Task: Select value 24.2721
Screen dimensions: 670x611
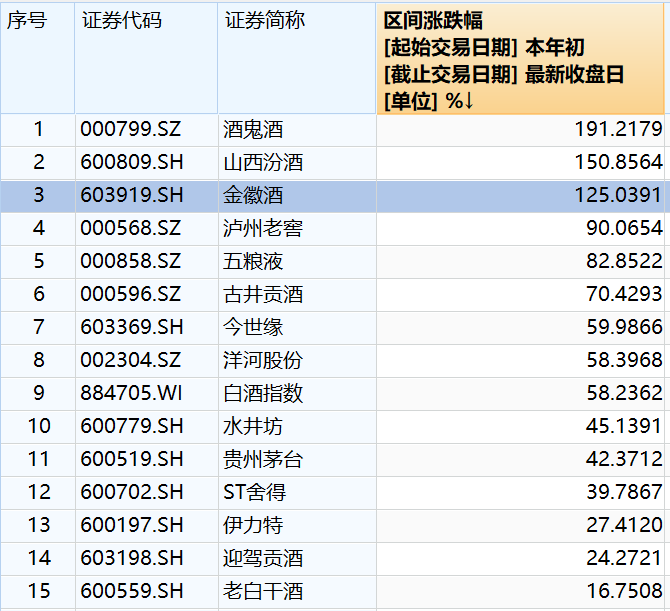Action: (x=624, y=558)
